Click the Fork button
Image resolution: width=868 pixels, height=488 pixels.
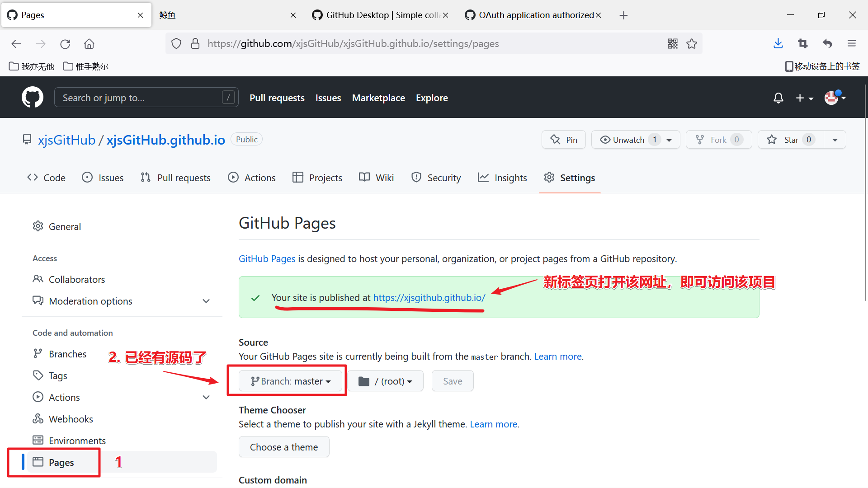click(x=719, y=140)
